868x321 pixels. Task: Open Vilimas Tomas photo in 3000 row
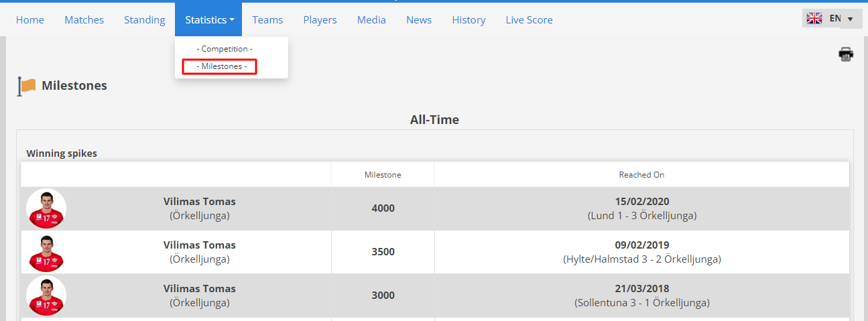(x=46, y=296)
